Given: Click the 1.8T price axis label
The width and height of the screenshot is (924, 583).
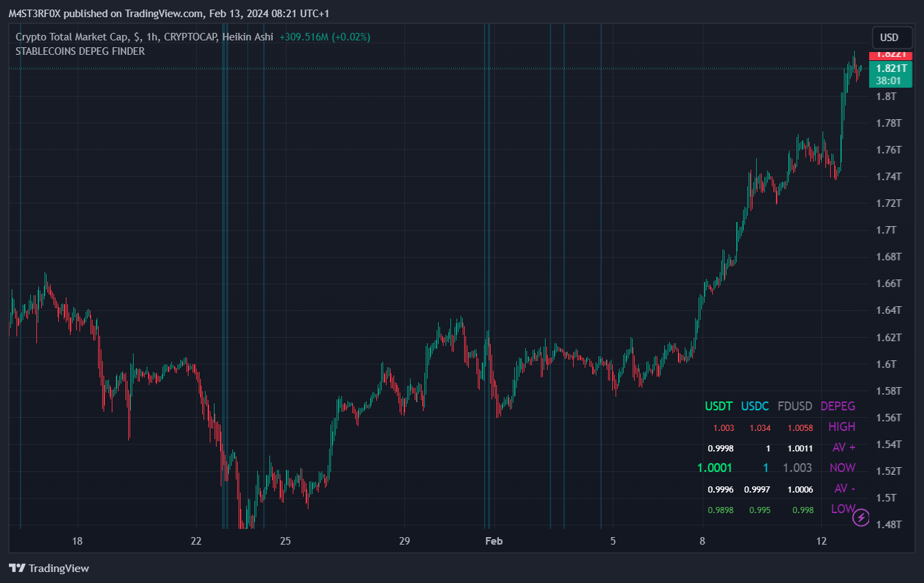Looking at the screenshot, I should point(886,96).
